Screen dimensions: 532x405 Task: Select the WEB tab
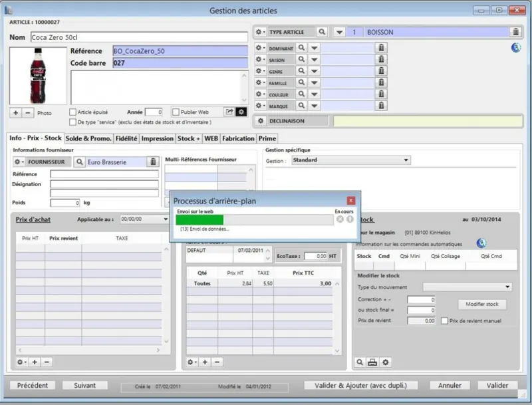pos(211,138)
